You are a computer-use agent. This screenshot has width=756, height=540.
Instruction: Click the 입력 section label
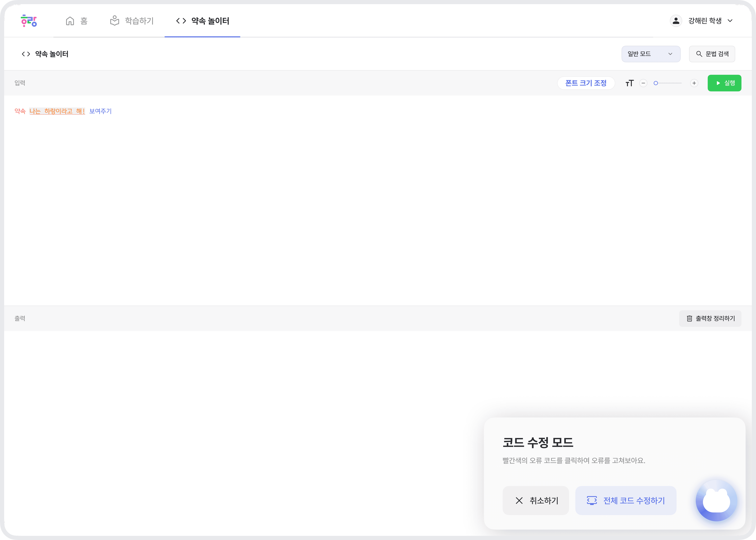click(x=20, y=83)
